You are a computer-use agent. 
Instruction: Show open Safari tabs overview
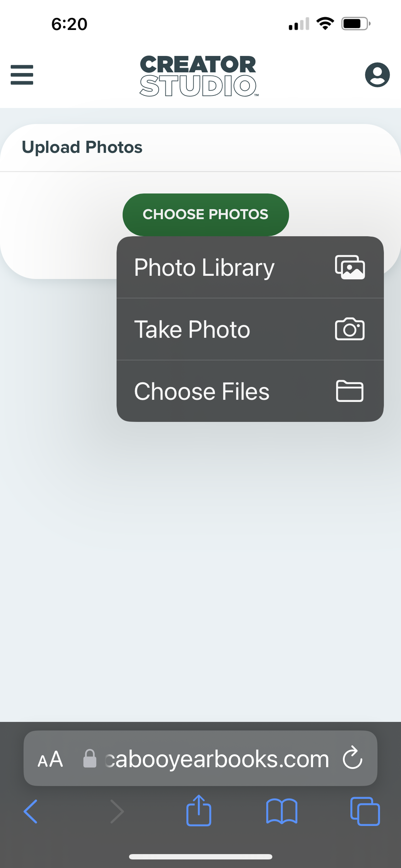coord(365,811)
